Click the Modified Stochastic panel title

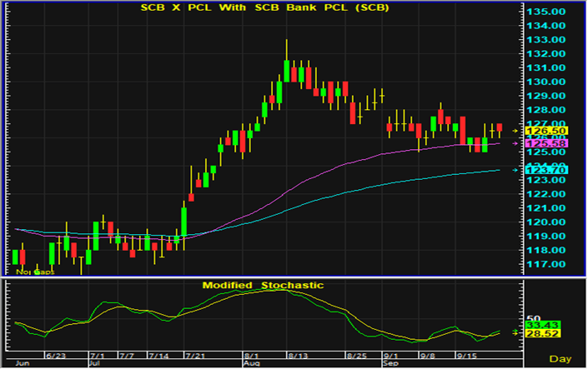(263, 285)
